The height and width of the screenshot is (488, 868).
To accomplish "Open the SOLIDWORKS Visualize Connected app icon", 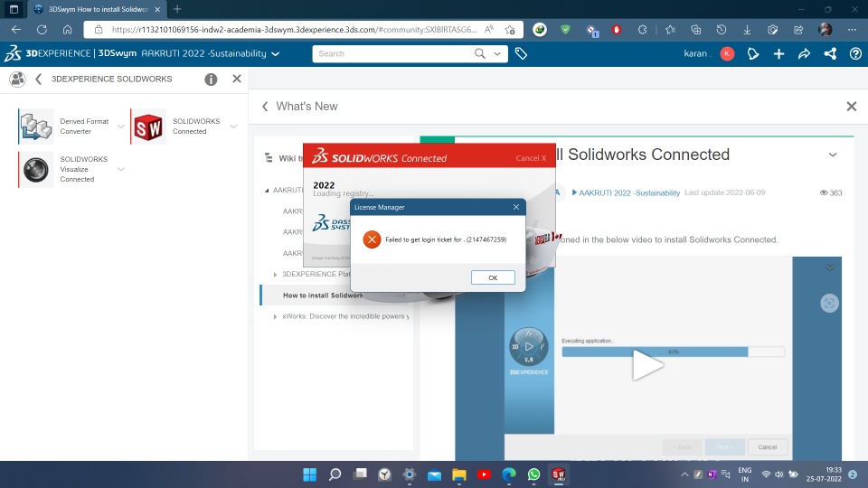I will point(36,169).
